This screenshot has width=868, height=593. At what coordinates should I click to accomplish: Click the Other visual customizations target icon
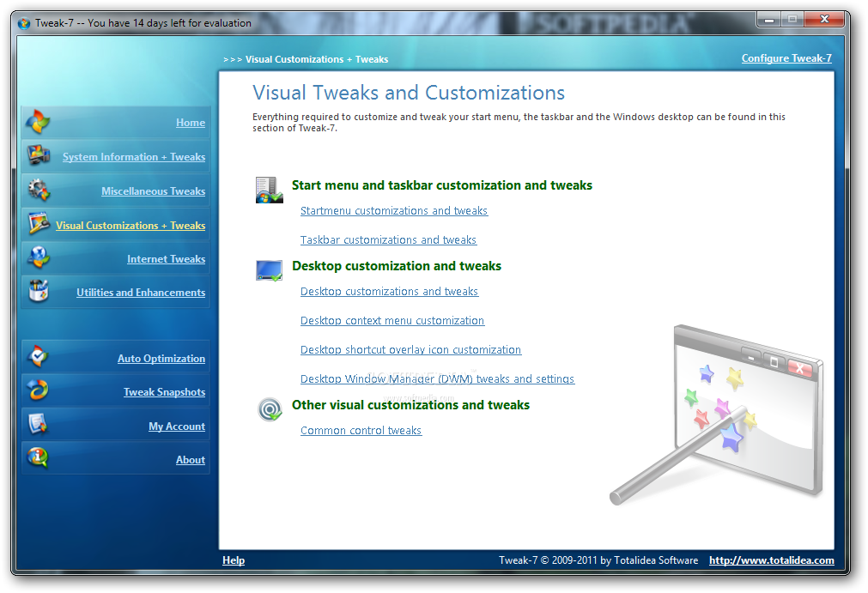click(x=270, y=409)
